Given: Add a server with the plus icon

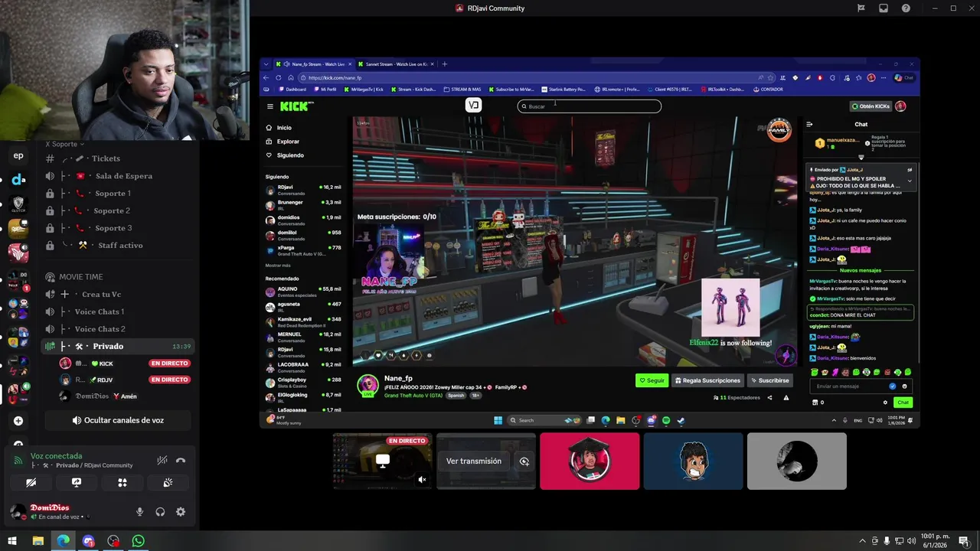Looking at the screenshot, I should click(18, 421).
